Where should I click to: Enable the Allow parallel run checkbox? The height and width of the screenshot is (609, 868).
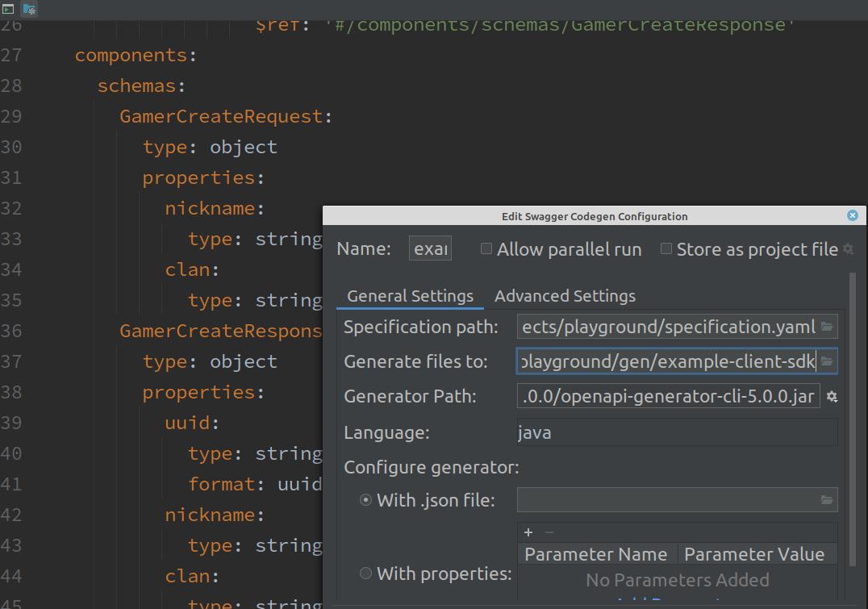(x=486, y=248)
